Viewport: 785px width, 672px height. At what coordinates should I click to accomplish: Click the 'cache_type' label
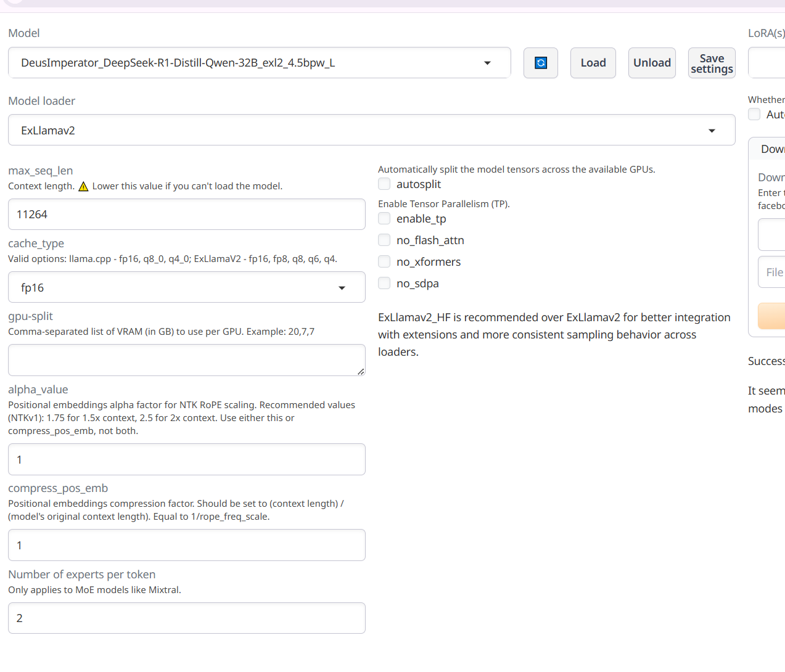36,244
